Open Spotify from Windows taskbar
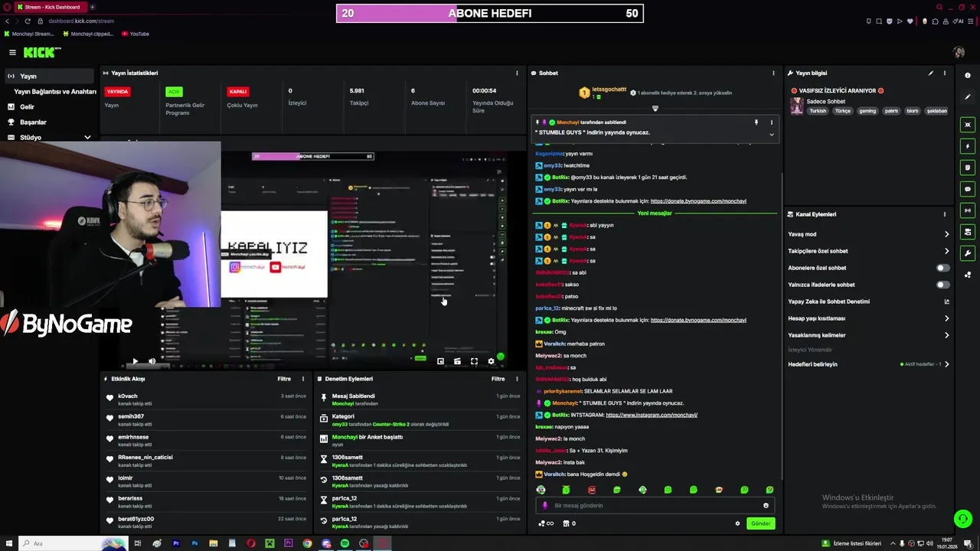This screenshot has height=551, width=980. click(345, 543)
